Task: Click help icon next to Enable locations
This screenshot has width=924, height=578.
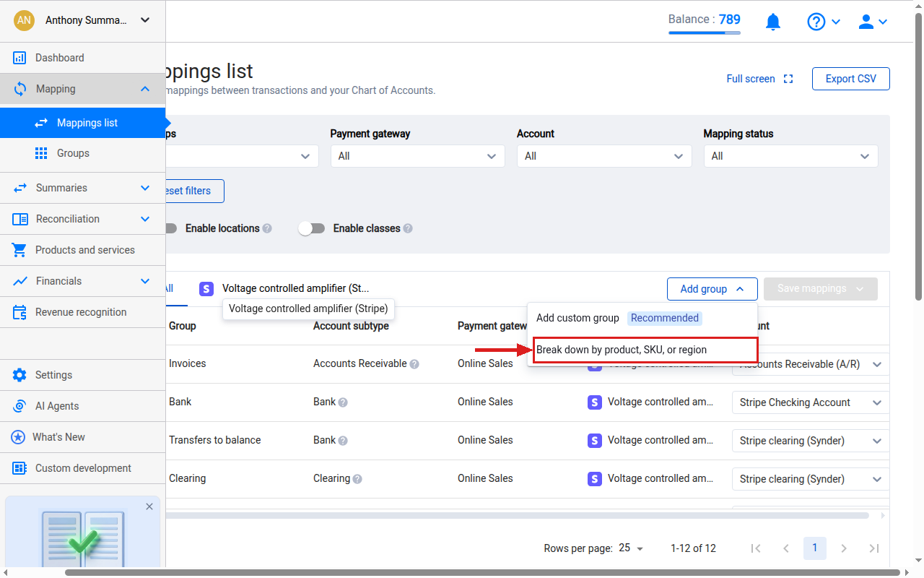Action: (x=267, y=228)
